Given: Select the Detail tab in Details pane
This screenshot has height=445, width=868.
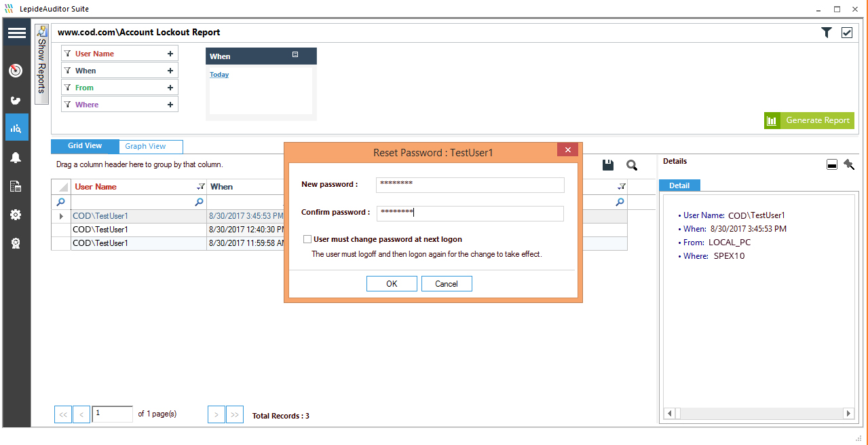Looking at the screenshot, I should [x=679, y=185].
